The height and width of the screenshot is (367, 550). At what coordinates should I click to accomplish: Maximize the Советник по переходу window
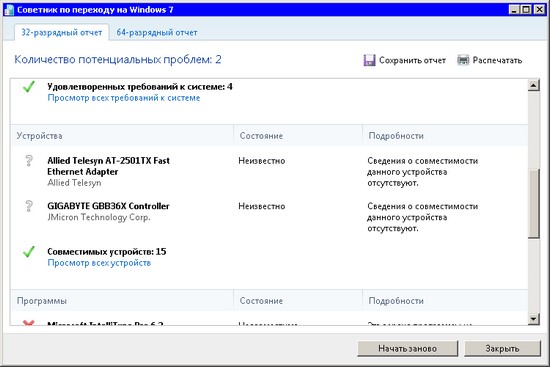tap(526, 10)
